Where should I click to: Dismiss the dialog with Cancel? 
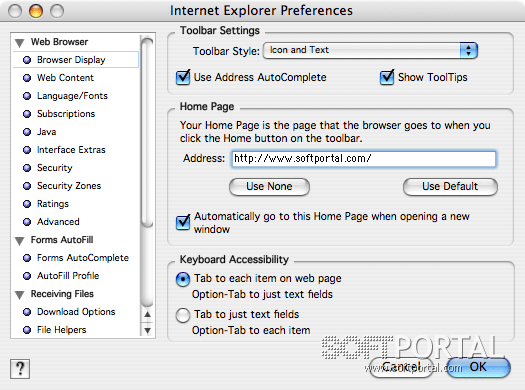point(401,367)
